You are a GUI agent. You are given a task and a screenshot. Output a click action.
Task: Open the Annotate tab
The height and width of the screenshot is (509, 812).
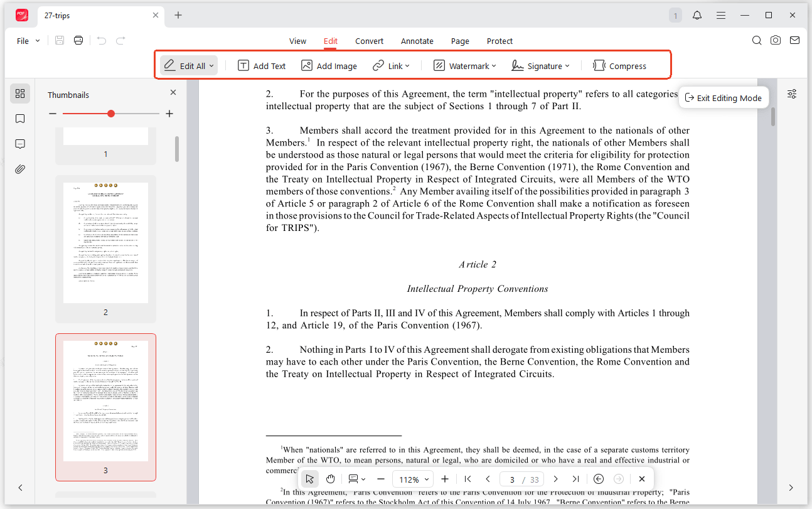click(417, 41)
